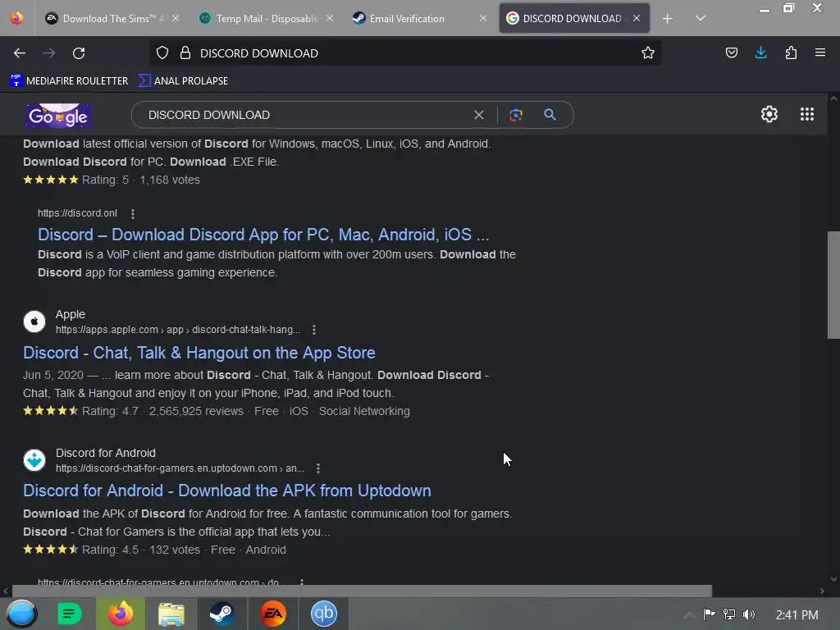Click the Google search magnifier icon
Image resolution: width=840 pixels, height=630 pixels.
coord(550,114)
